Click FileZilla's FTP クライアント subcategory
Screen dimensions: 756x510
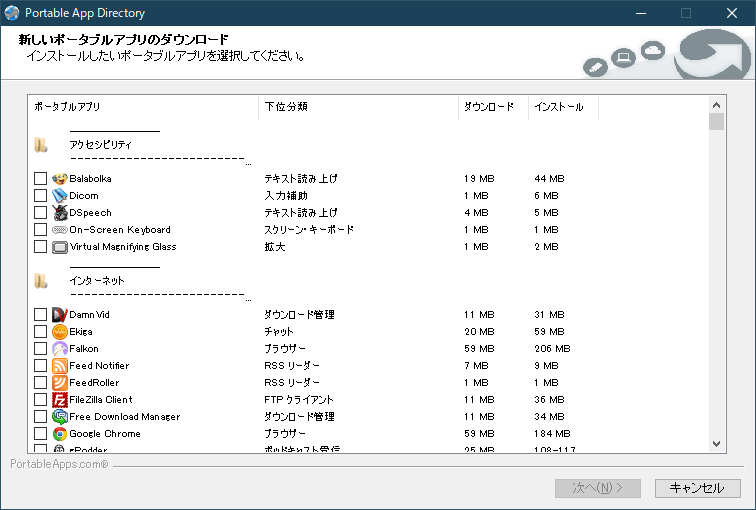click(x=299, y=400)
